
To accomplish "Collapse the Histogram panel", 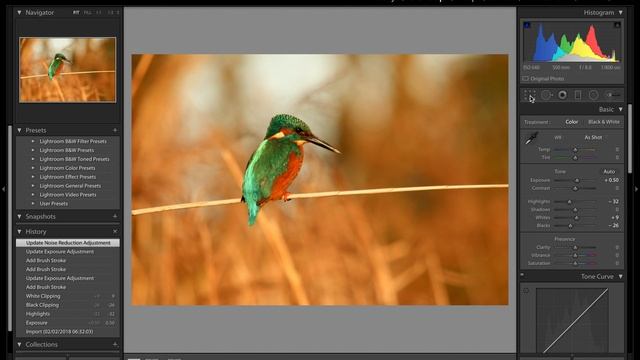I will 620,13.
